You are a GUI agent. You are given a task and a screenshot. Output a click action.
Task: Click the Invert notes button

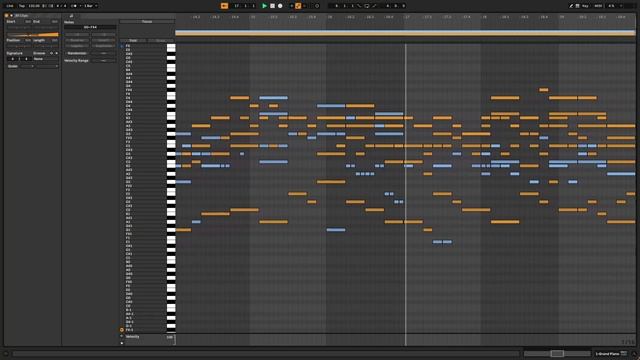[104, 40]
